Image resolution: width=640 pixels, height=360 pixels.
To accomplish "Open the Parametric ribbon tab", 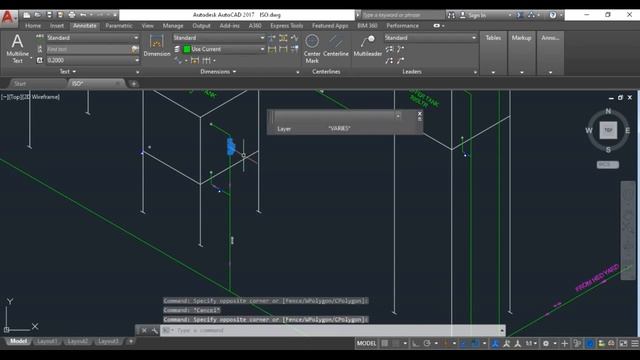I will pyautogui.click(x=119, y=26).
